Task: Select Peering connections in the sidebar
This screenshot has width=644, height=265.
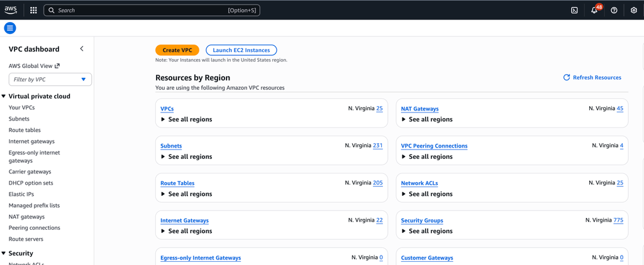Action: click(35, 228)
